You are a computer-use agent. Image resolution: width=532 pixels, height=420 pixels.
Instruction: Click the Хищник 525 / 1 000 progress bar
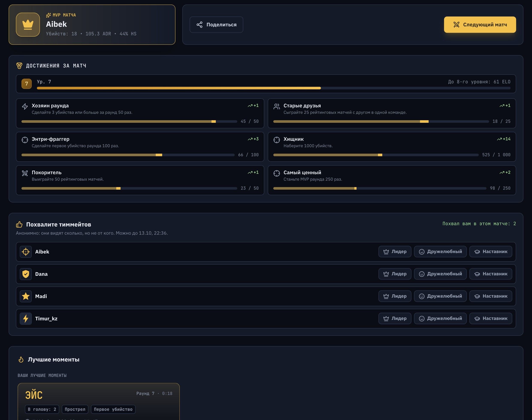coord(376,155)
